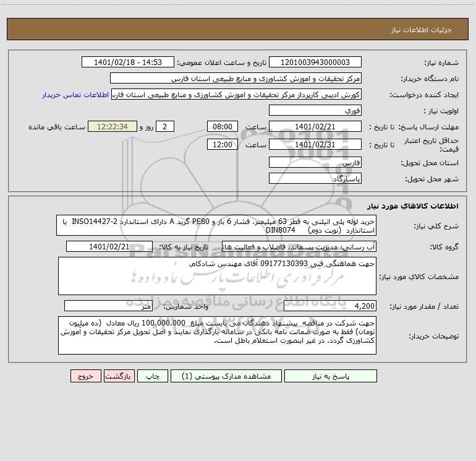Click response deadline date 1401/02/21 field

tap(315, 126)
